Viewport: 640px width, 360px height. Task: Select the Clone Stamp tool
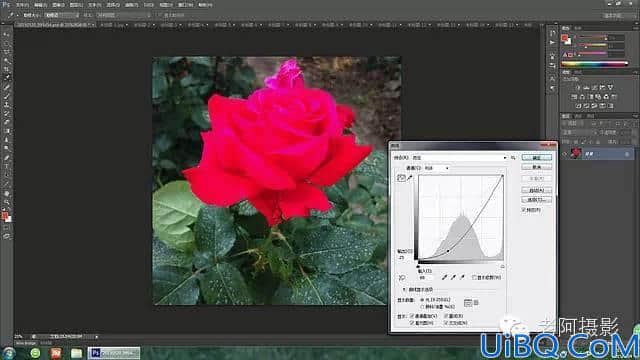tap(6, 104)
